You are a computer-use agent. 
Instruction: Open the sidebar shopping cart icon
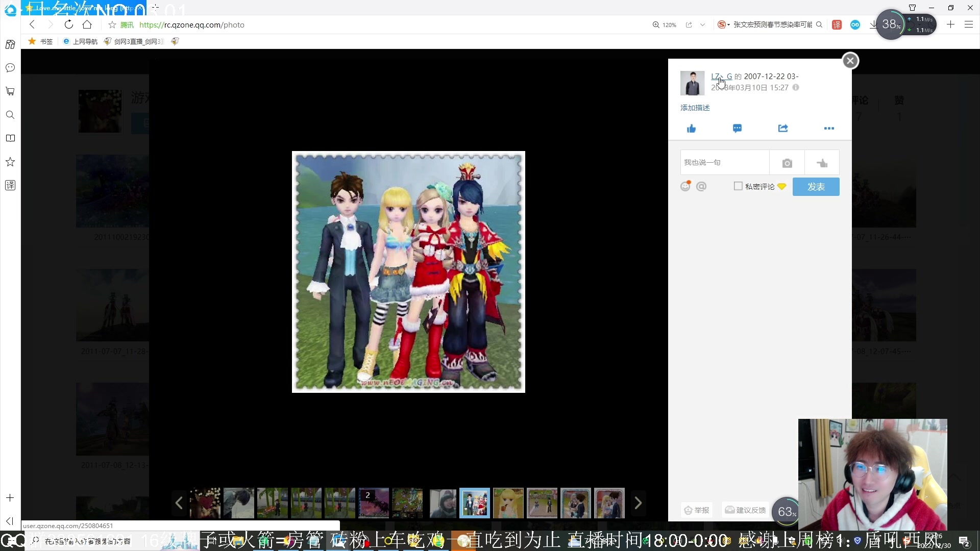point(10,91)
